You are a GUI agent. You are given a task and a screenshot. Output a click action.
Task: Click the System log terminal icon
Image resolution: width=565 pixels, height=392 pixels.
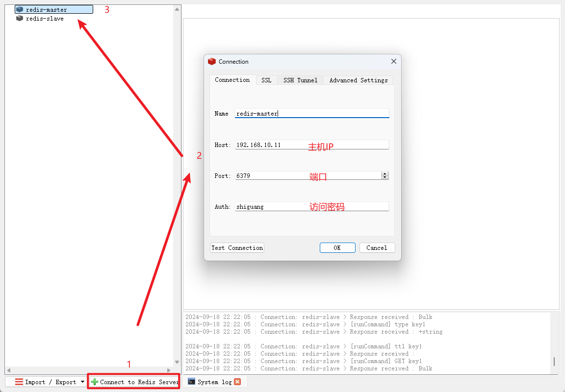coord(191,382)
